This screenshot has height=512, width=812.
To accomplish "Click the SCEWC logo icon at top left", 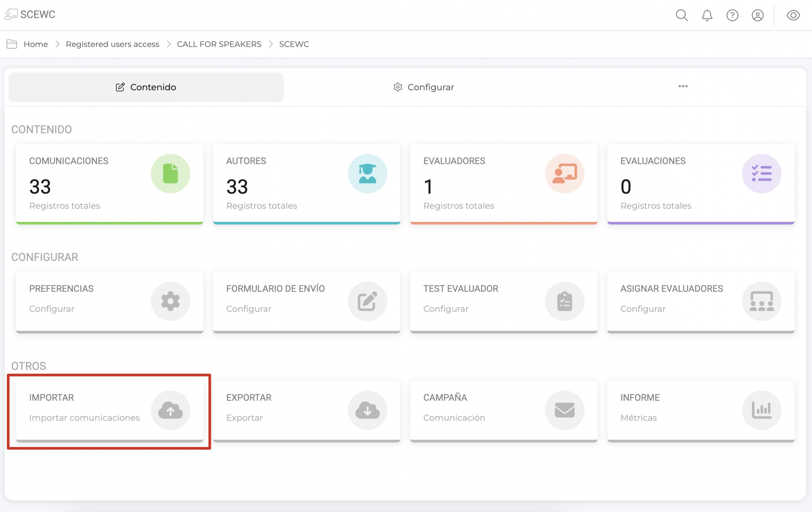I will (11, 15).
